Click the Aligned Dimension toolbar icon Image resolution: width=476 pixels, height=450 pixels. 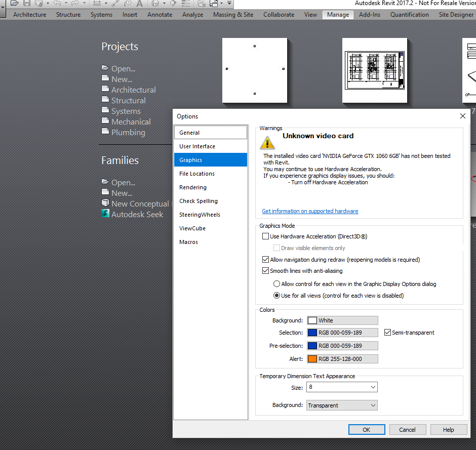pos(114,4)
